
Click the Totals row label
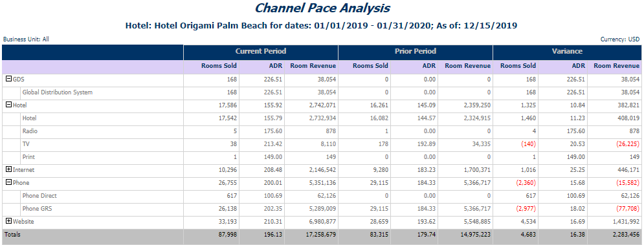(12, 234)
